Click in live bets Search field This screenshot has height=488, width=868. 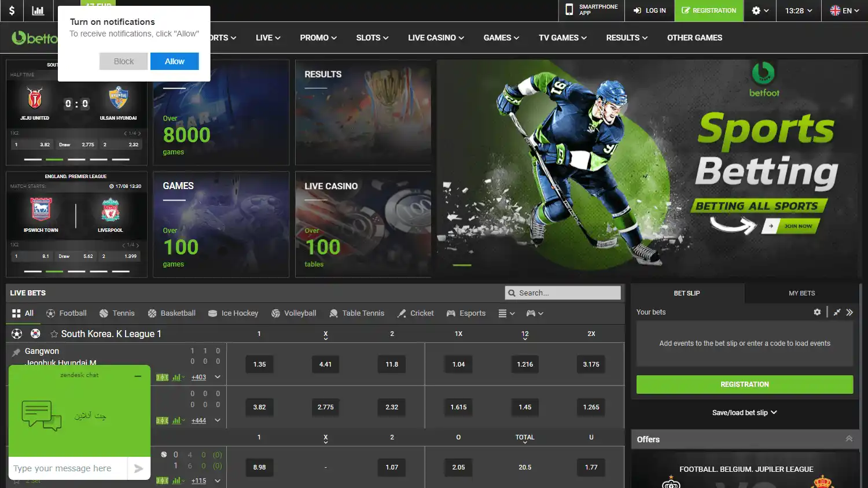(x=562, y=293)
